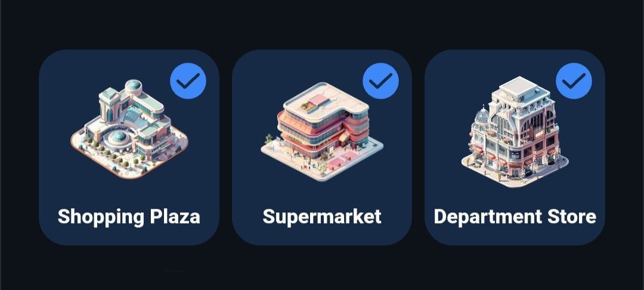Image resolution: width=644 pixels, height=290 pixels.
Task: Click the "Department Store" label text
Action: [x=515, y=217]
